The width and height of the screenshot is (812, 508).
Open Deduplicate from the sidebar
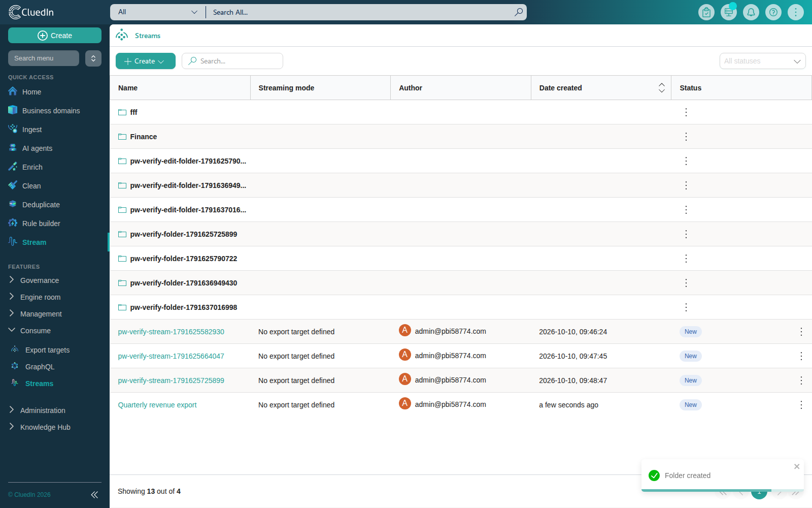click(41, 205)
